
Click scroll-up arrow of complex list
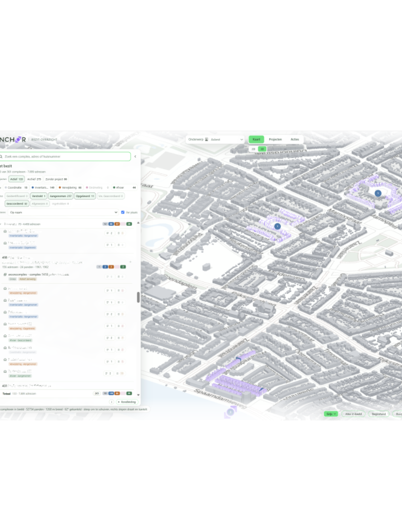pos(138,223)
